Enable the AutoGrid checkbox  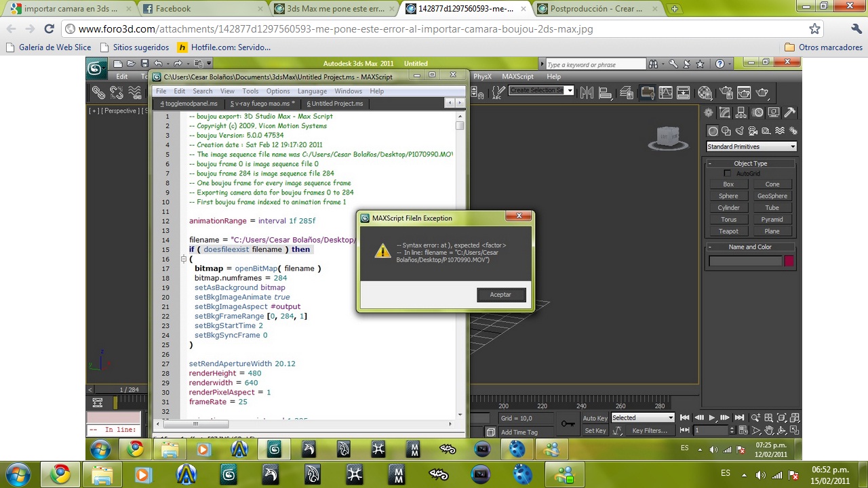(728, 174)
